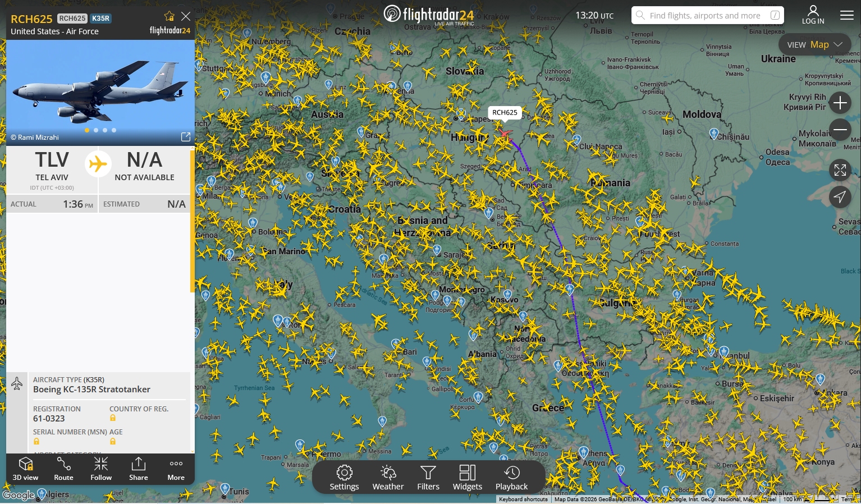
Task: Open the 3D view of the flight
Action: pyautogui.click(x=26, y=469)
